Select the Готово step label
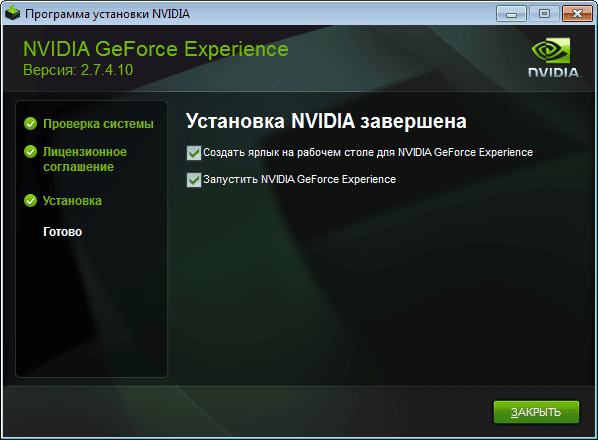Image resolution: width=598 pixels, height=440 pixels. (63, 231)
